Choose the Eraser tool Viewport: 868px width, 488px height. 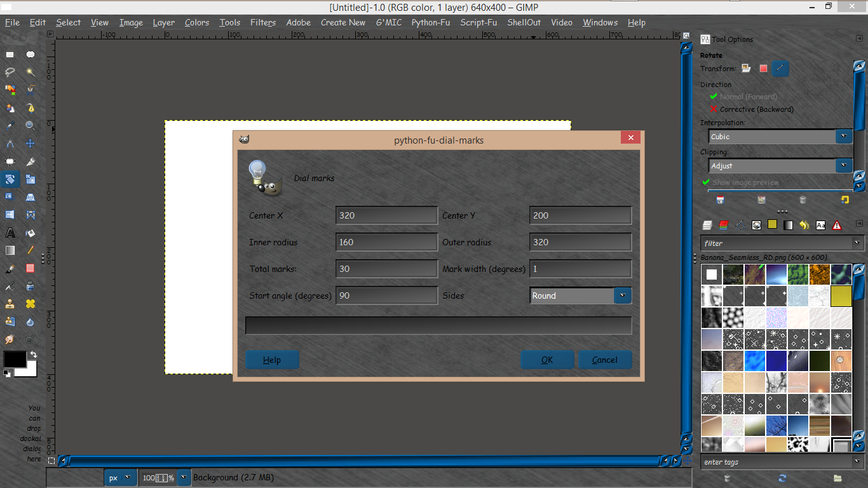coord(30,269)
